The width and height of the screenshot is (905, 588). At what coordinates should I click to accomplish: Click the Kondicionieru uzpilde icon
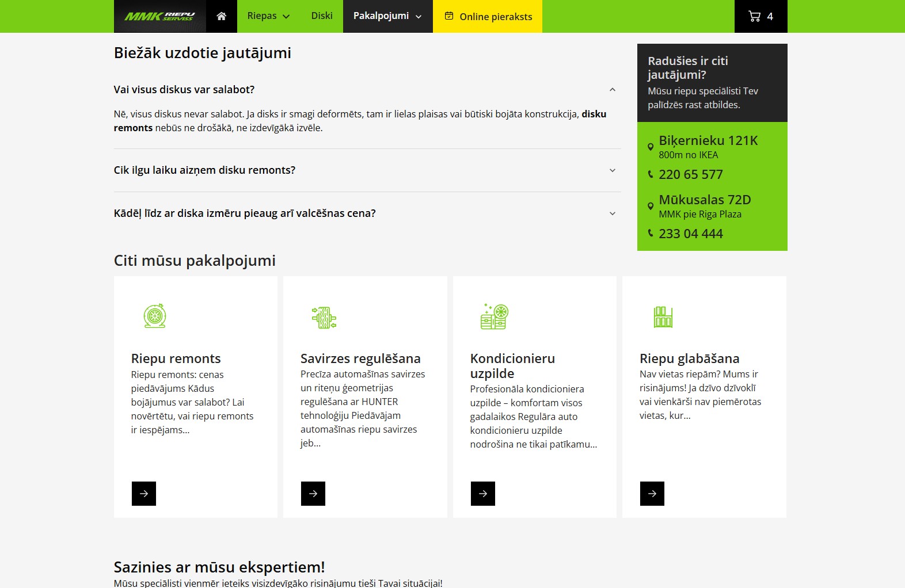(495, 316)
